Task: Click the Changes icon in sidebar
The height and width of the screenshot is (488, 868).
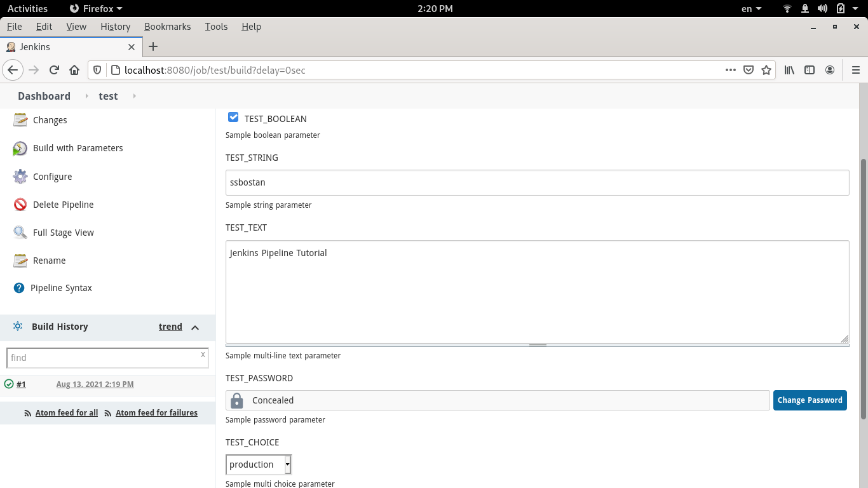Action: tap(20, 119)
